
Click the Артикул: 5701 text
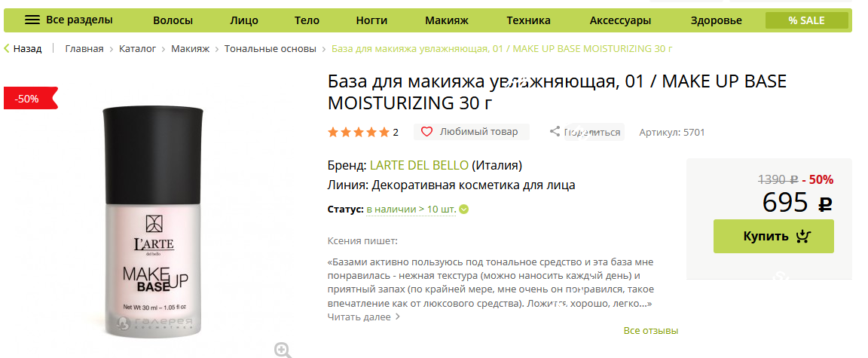click(671, 132)
